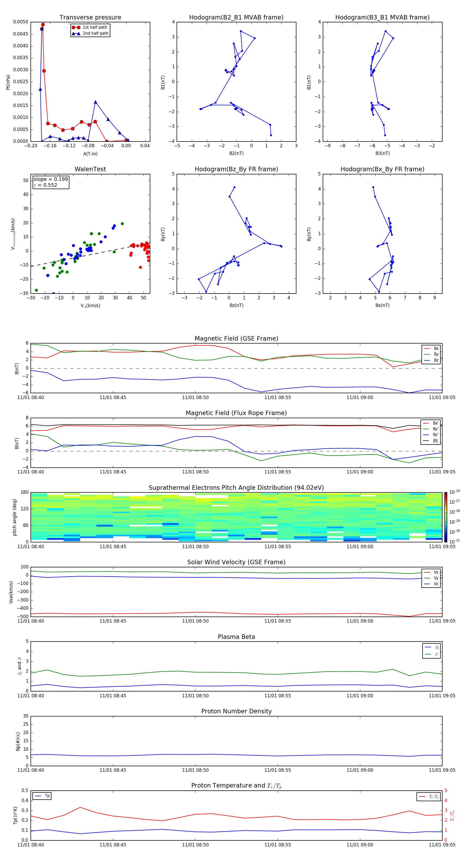Click the 'Magnetic Field (Flux Rope Frame)' title
The width and height of the screenshot is (473, 868).
coord(236,413)
